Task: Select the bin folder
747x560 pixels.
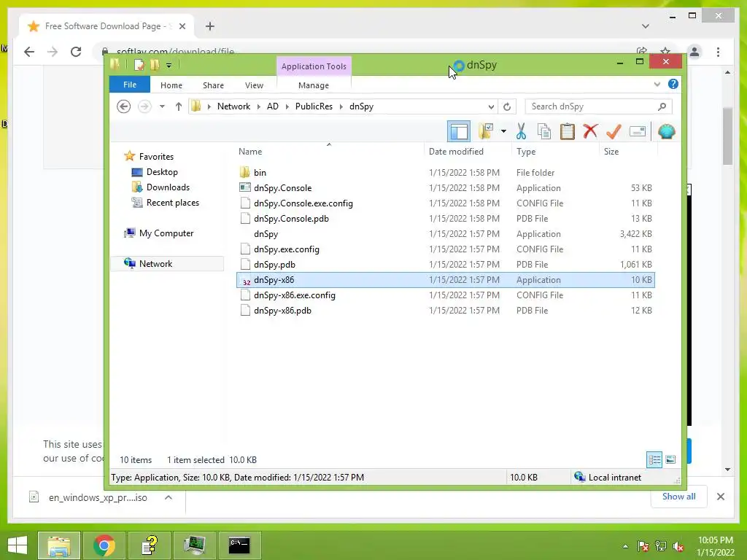Action: (446, 172)
